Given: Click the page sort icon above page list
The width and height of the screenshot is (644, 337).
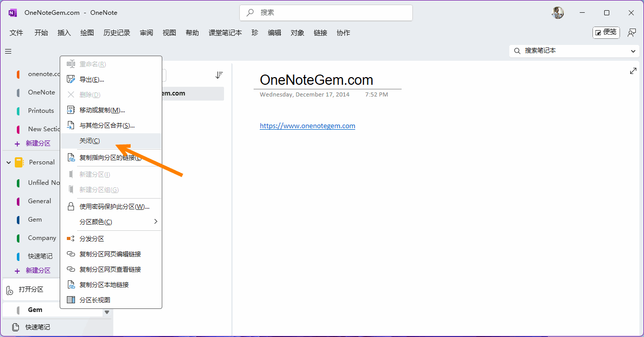Looking at the screenshot, I should click(219, 75).
